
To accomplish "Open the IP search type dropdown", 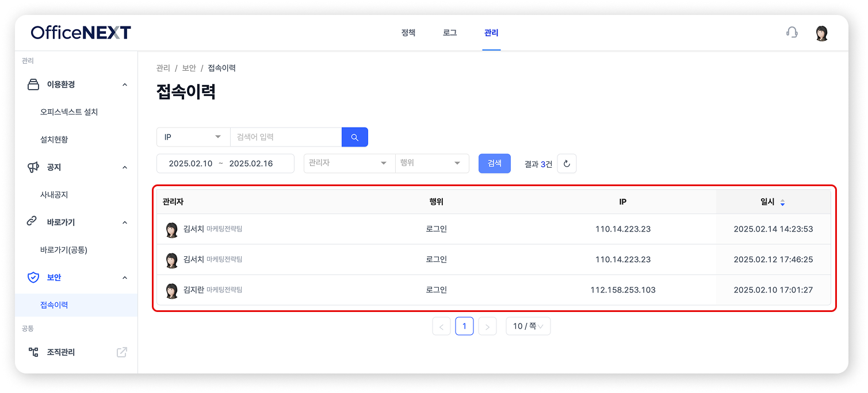I will click(x=193, y=137).
